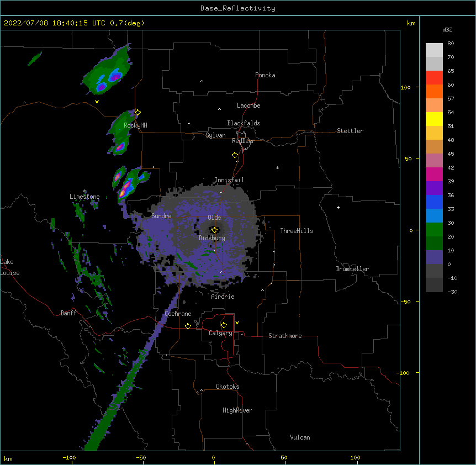Select the Olds label

click(214, 218)
